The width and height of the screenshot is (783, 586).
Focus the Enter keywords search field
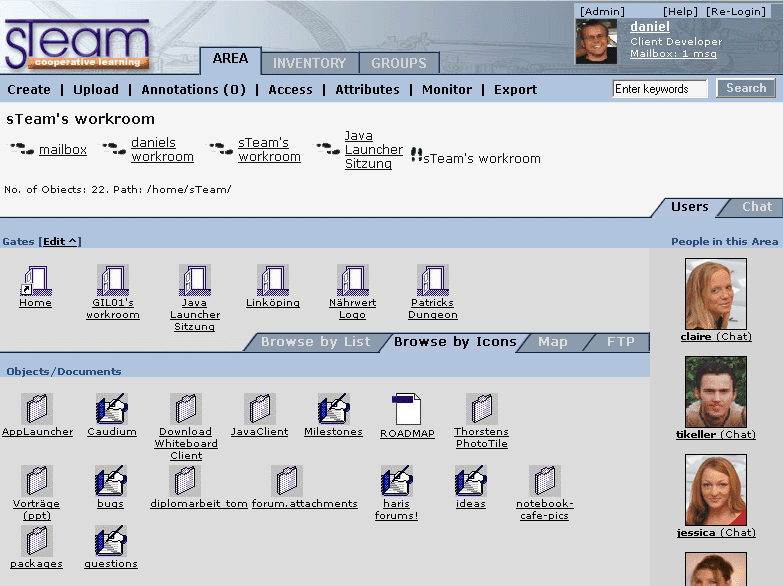point(660,89)
